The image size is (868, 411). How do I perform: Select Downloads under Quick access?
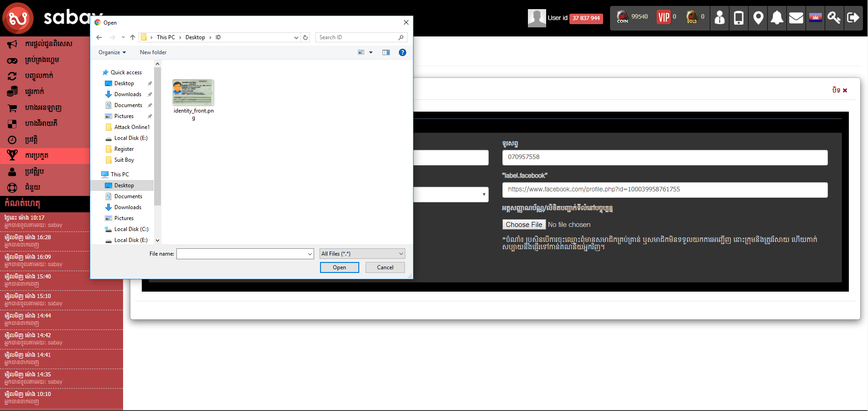(x=128, y=94)
